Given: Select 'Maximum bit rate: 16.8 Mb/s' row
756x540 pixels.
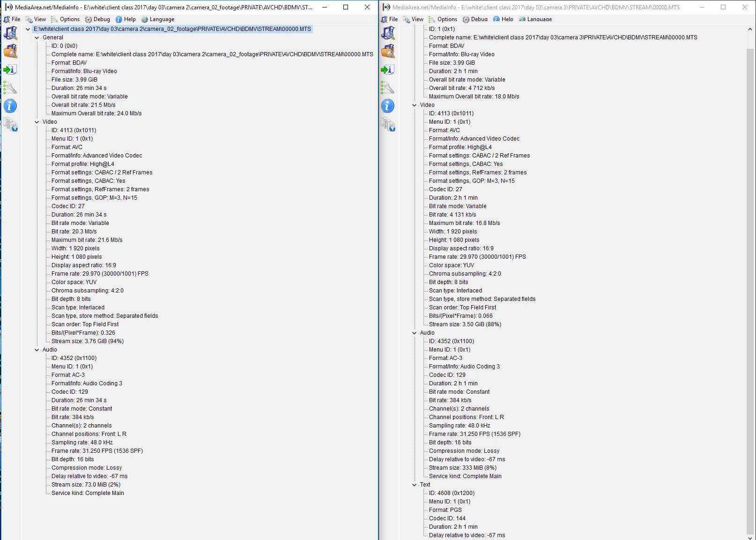Looking at the screenshot, I should coord(465,223).
